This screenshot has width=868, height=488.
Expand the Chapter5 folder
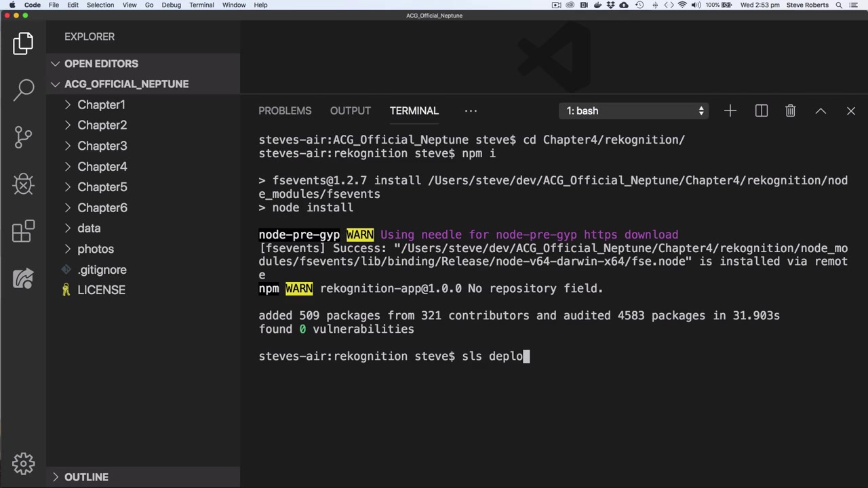(102, 186)
